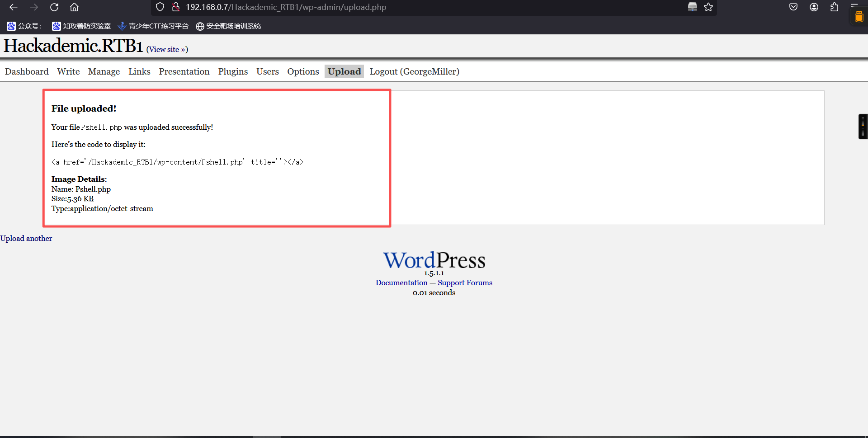
Task: Click the insecure connection padlock icon
Action: (x=176, y=7)
